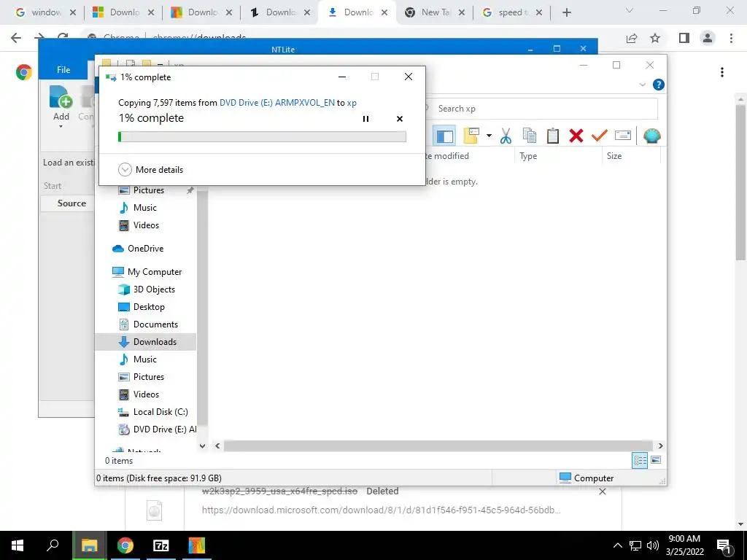Open Music under My Computer

click(145, 359)
